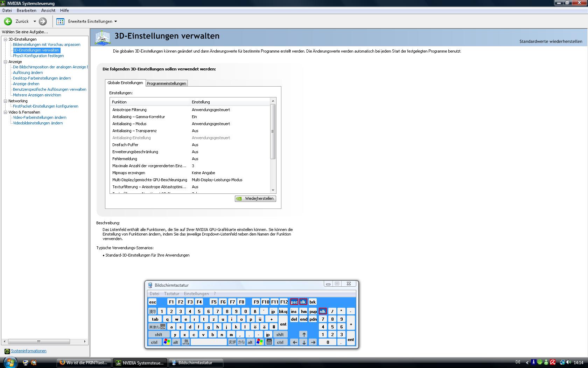Open Systeminformationen icon at bottom left
The image size is (588, 368).
click(7, 351)
